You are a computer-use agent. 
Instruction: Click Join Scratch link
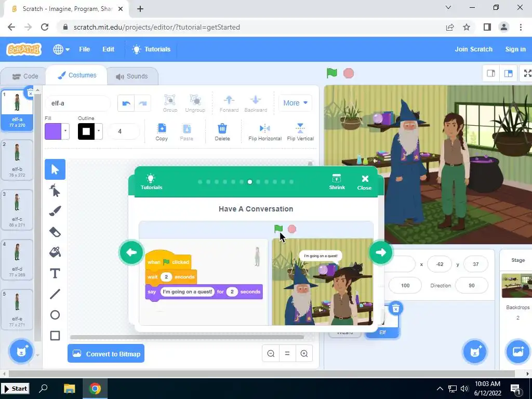coord(474,49)
